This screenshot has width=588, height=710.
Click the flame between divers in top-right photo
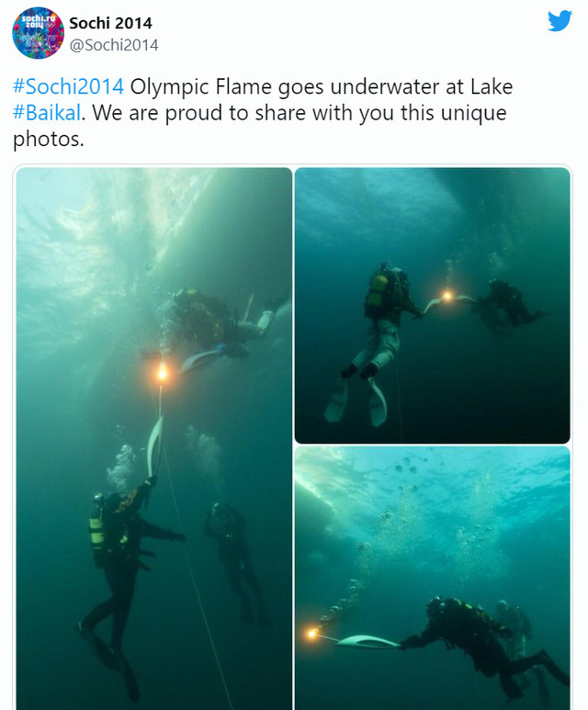pyautogui.click(x=447, y=296)
